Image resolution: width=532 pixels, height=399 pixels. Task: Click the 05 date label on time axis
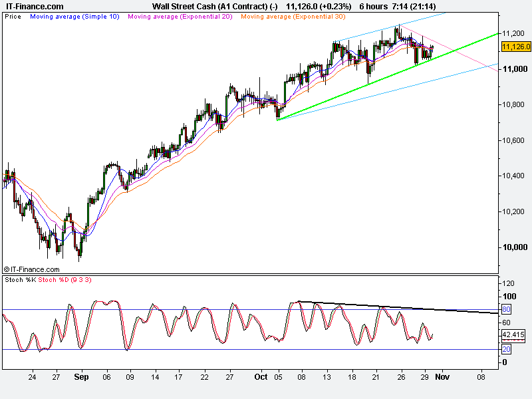pyautogui.click(x=278, y=377)
